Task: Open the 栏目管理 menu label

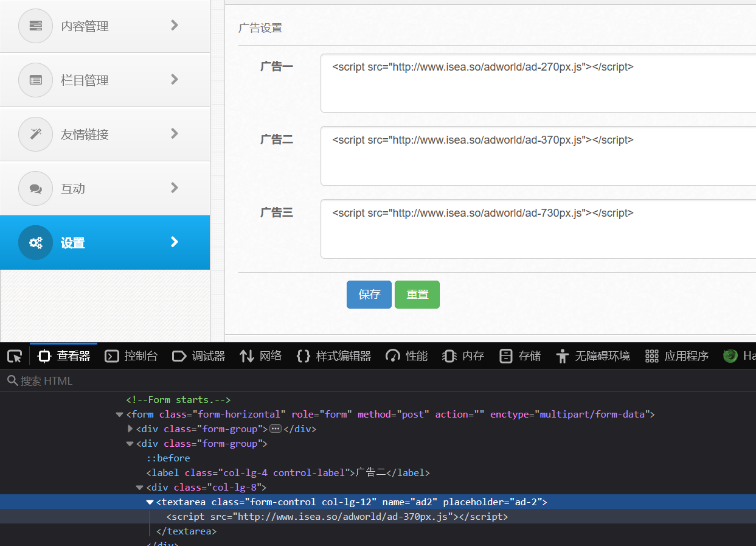Action: [x=85, y=80]
